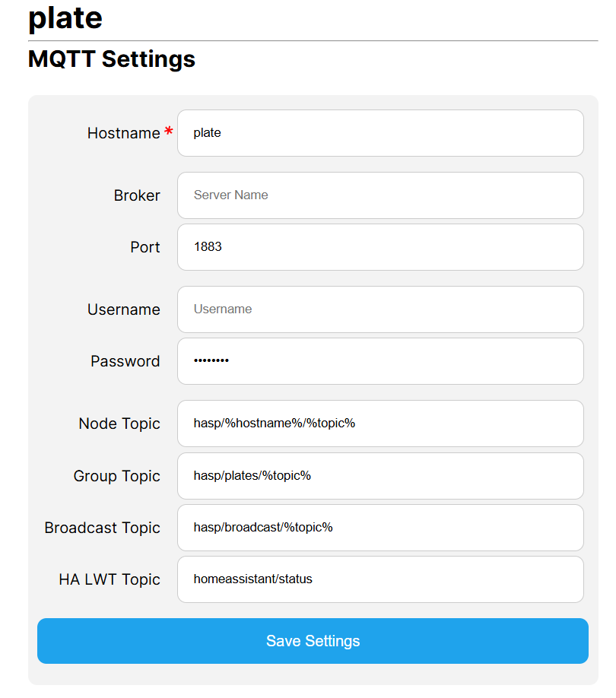Click the HA LWT Topic label
The height and width of the screenshot is (698, 616).
click(x=110, y=579)
